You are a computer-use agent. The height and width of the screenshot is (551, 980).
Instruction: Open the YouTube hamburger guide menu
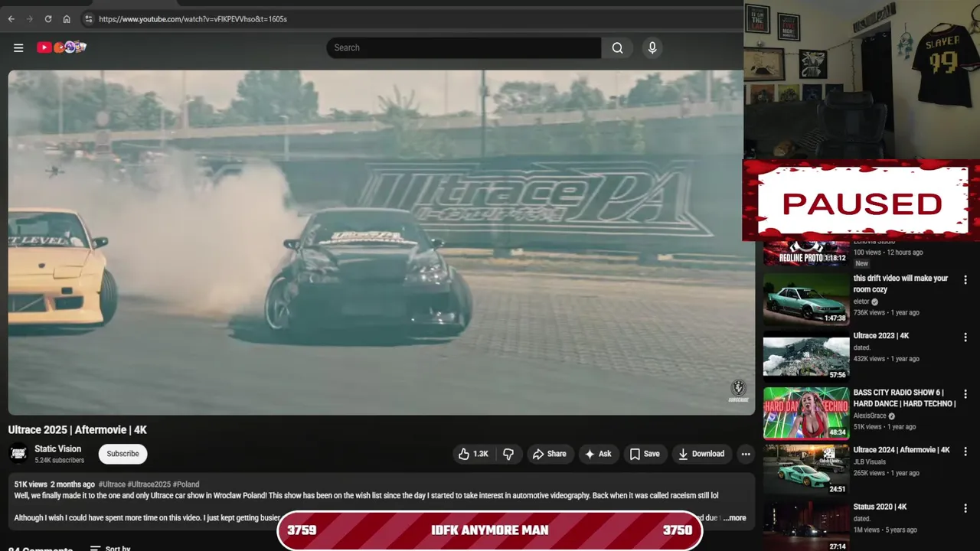[18, 47]
